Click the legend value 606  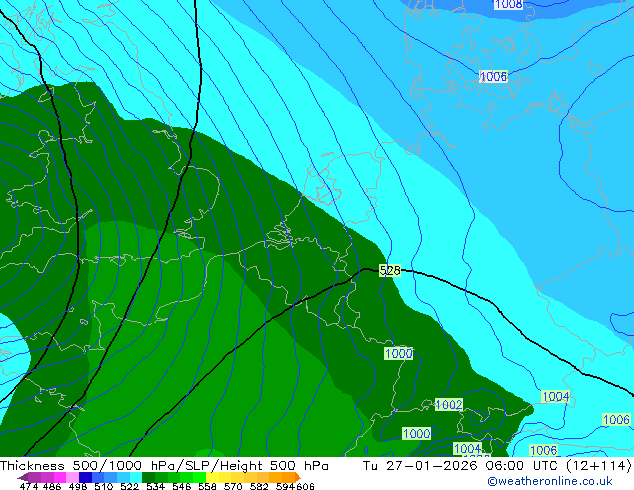coord(305,486)
